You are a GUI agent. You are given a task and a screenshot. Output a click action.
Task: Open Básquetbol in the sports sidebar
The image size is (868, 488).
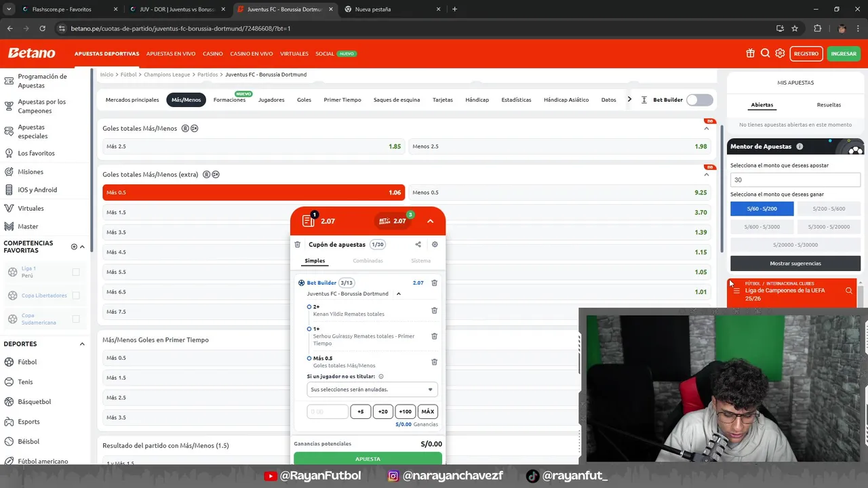pos(34,401)
